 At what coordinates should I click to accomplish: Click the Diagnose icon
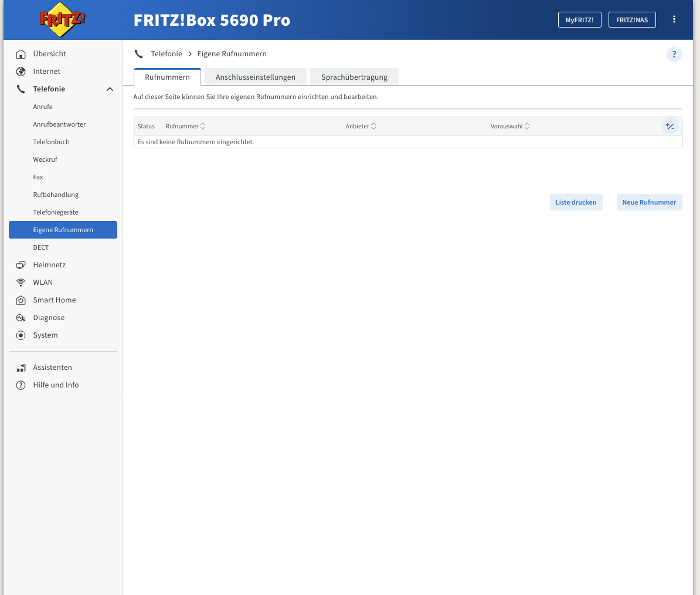point(21,318)
